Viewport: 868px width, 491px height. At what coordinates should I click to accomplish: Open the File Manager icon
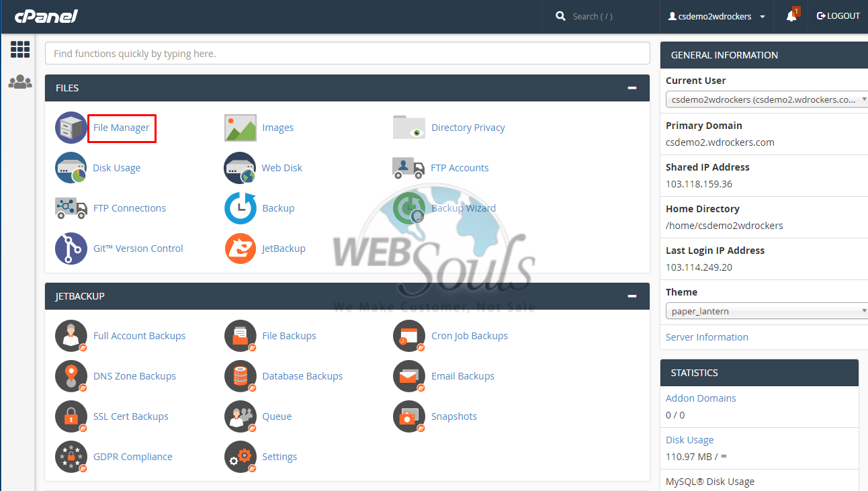click(x=71, y=128)
